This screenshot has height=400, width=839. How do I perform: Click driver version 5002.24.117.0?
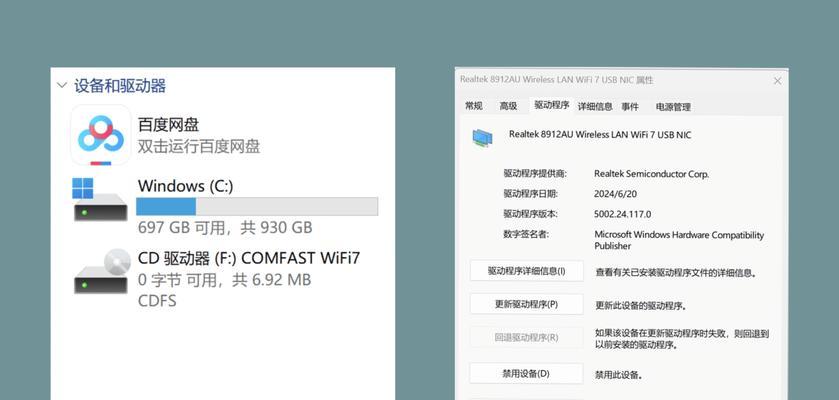[622, 214]
